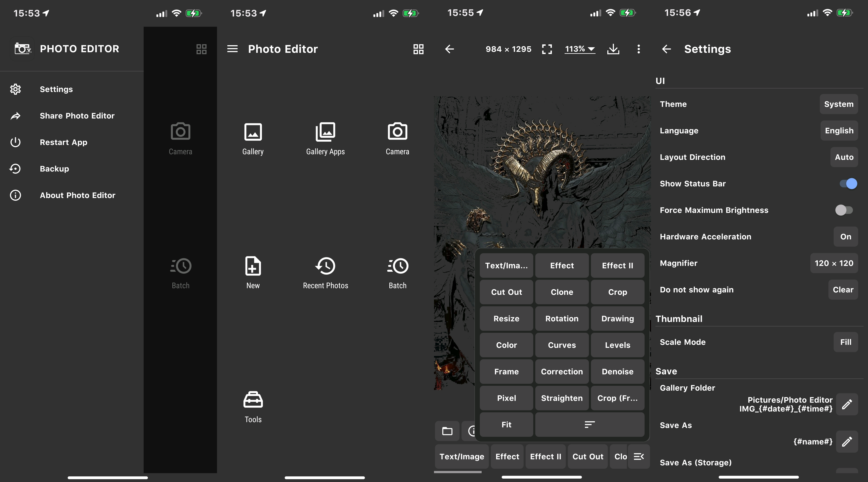Expand the 113% zoom dropdown
This screenshot has width=868, height=482.
coord(579,49)
